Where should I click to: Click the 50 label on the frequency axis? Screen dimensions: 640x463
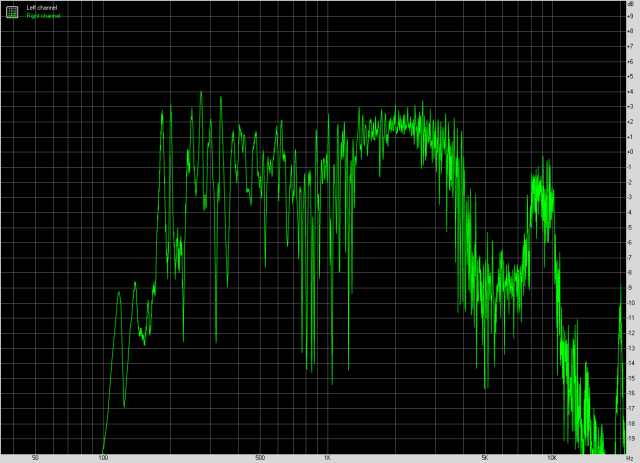click(35, 458)
